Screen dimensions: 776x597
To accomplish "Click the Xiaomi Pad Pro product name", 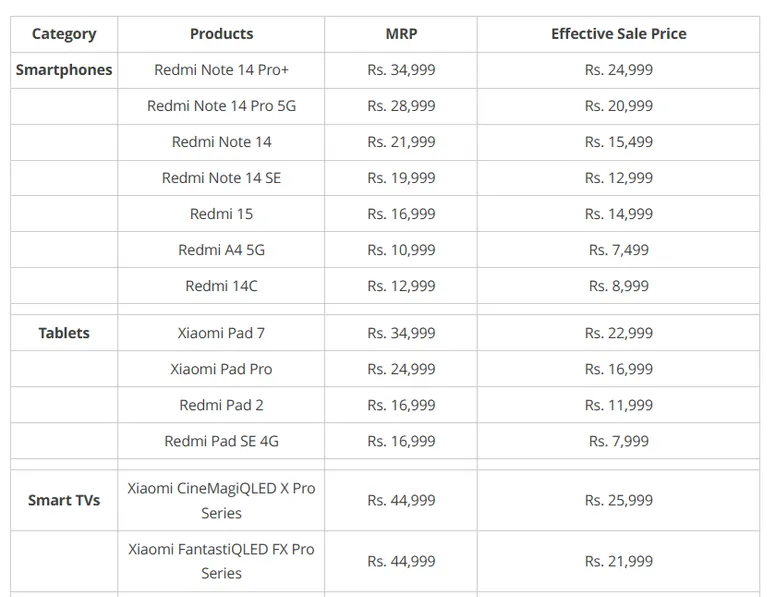I will (x=221, y=369).
